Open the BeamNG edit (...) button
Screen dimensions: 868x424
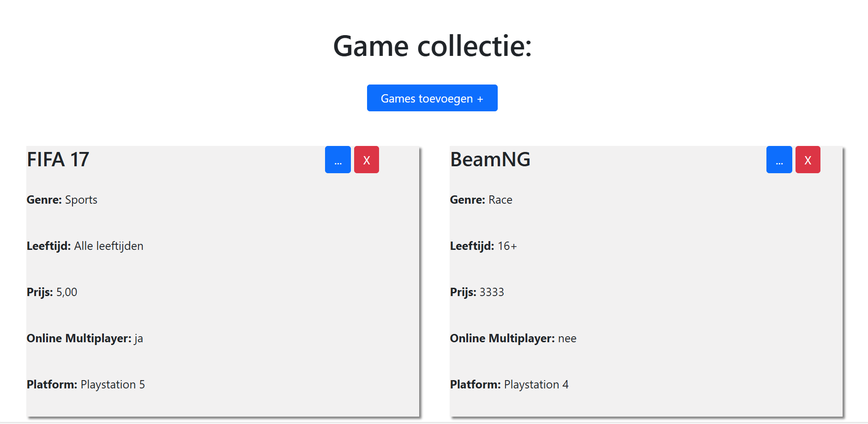779,160
